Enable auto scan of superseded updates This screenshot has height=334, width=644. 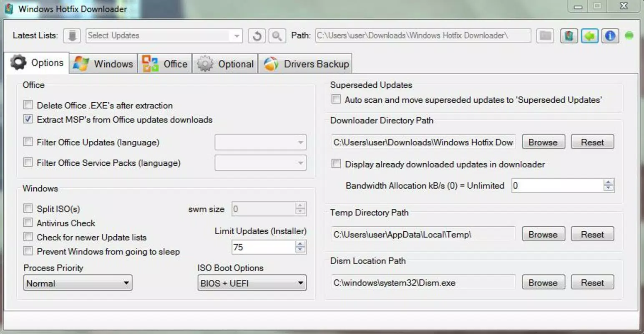tap(336, 99)
